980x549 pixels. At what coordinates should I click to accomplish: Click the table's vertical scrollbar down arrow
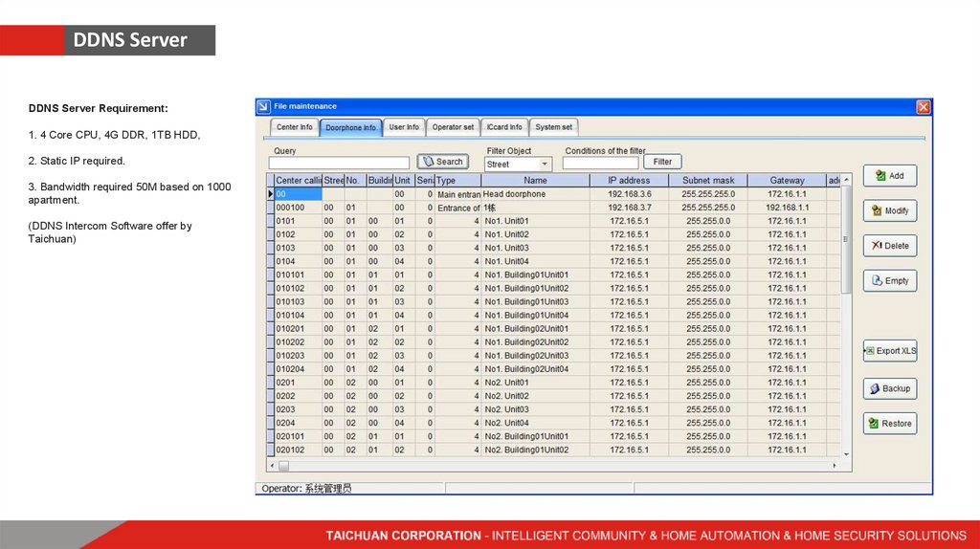point(846,453)
